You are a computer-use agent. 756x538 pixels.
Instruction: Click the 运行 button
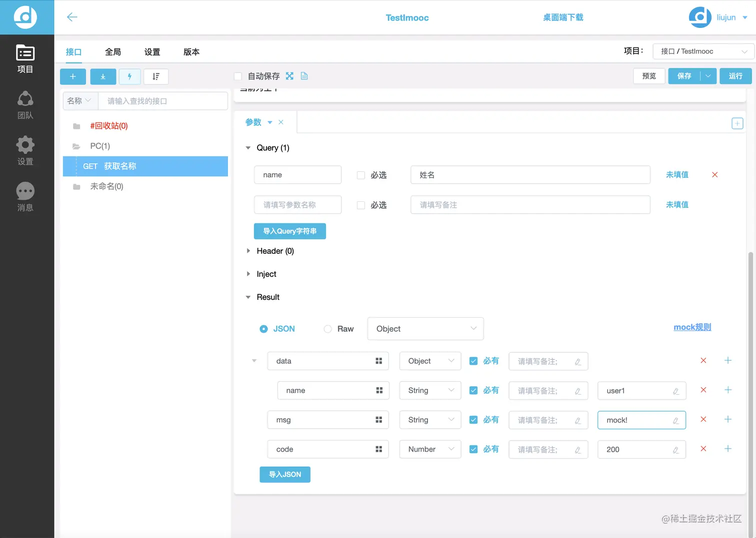tap(735, 76)
